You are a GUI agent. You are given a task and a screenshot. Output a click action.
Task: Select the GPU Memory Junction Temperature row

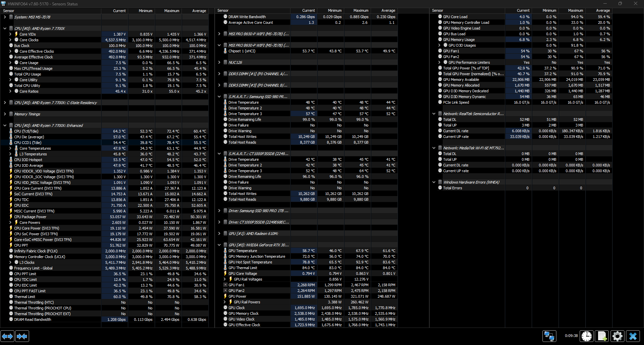coord(306,256)
